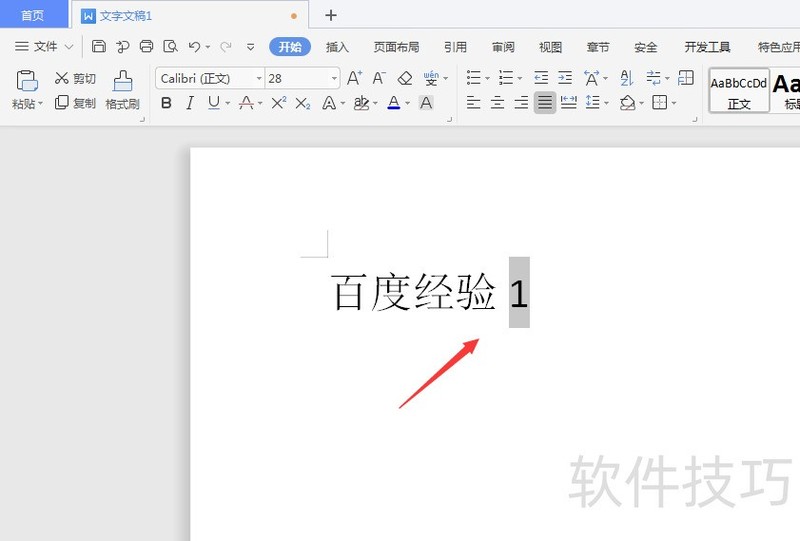The height and width of the screenshot is (541, 800).
Task: Decrease font size with A- icon
Action: [x=379, y=78]
